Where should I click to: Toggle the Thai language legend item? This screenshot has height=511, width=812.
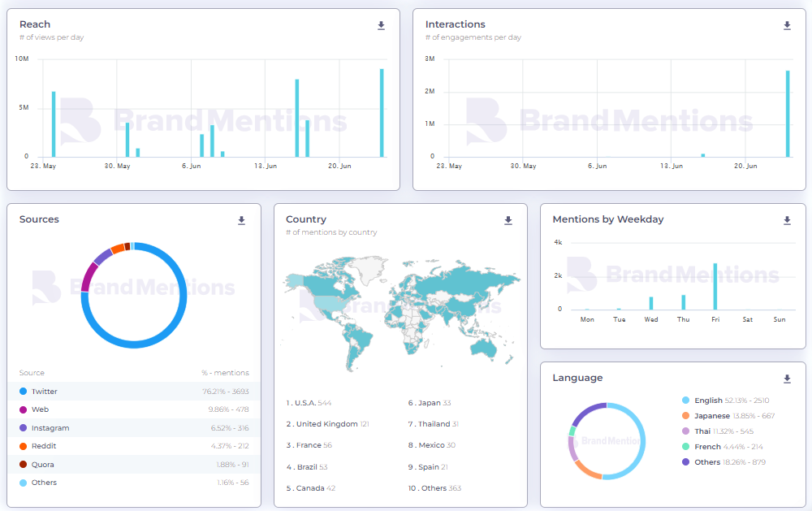(x=702, y=431)
